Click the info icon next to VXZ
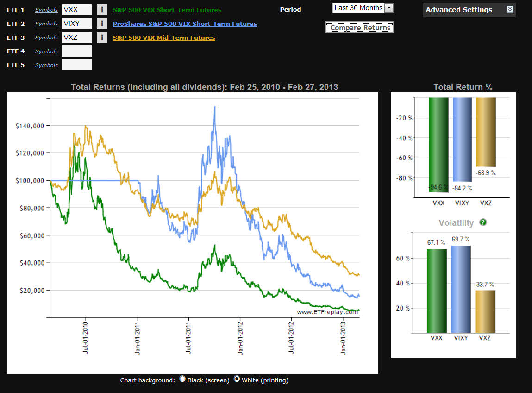532x393 pixels. (x=102, y=38)
